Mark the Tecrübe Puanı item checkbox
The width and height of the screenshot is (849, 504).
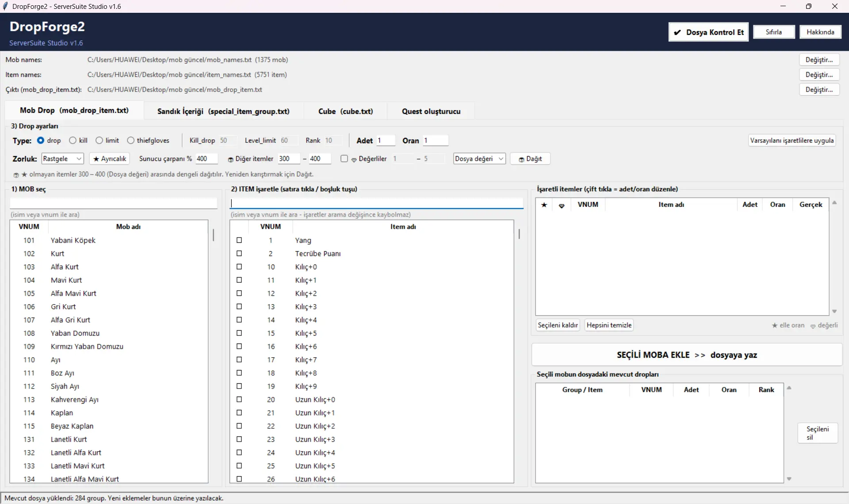coord(239,253)
